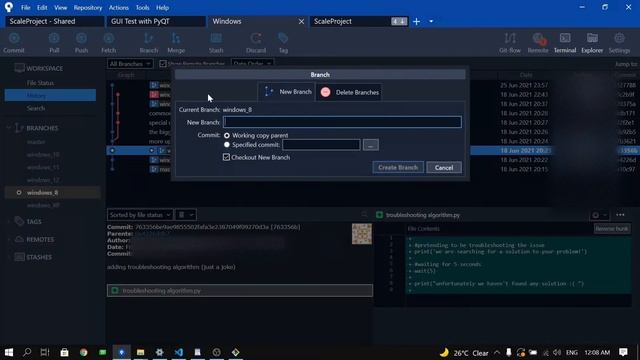Open the diff settings gear dropdown
This screenshot has width=640, height=360.
pos(599,215)
